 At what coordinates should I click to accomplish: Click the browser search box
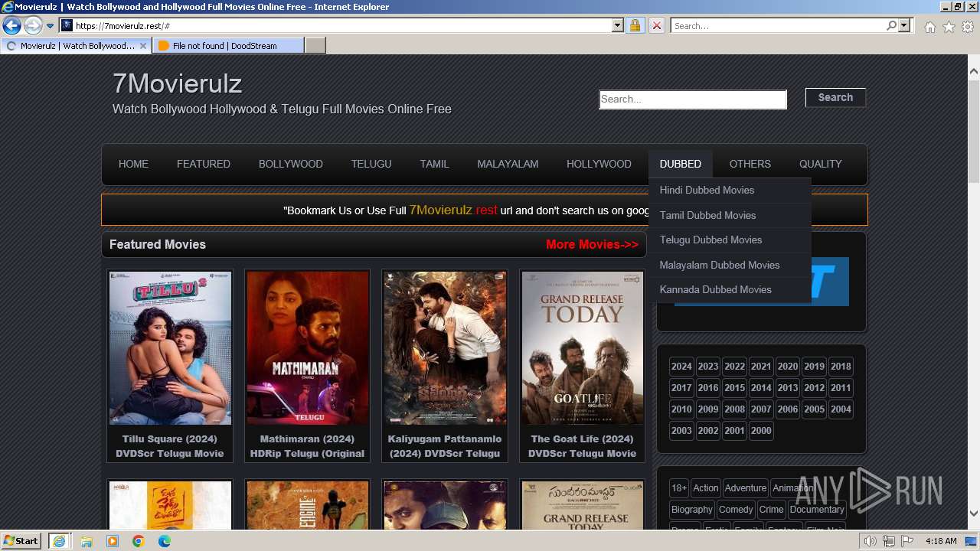(x=778, y=26)
